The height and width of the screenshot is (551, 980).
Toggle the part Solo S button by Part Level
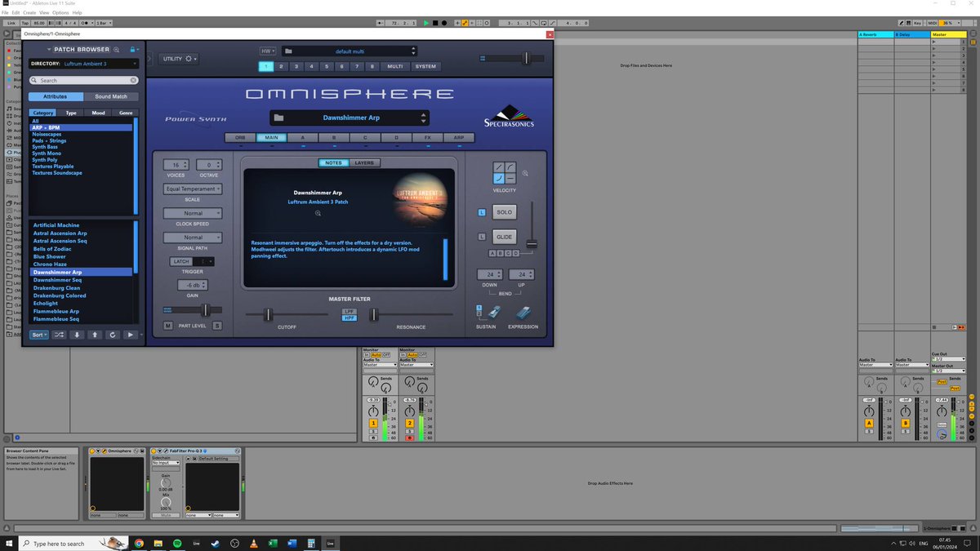coord(217,326)
